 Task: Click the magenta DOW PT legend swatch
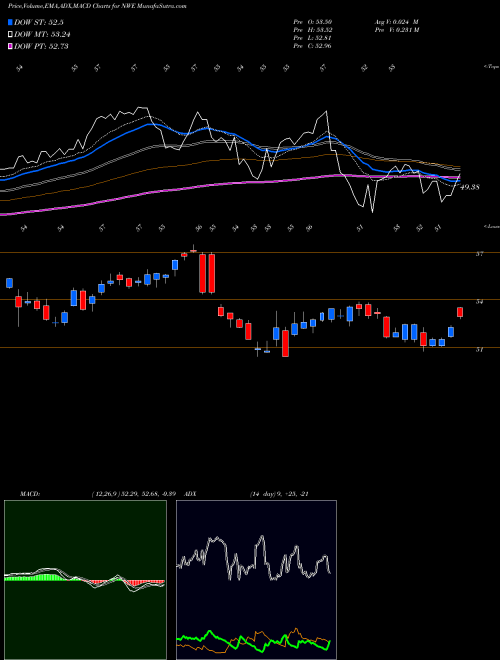10,46
